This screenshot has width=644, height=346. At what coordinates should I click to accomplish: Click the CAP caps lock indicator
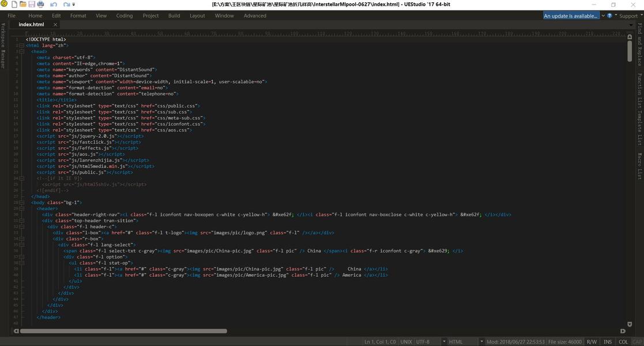click(x=637, y=342)
